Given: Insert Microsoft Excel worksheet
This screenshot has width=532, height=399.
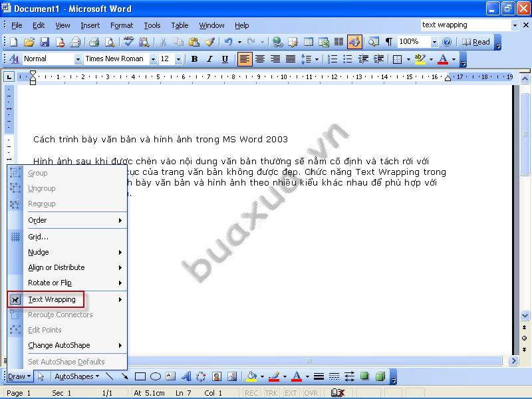Looking at the screenshot, I should (324, 42).
